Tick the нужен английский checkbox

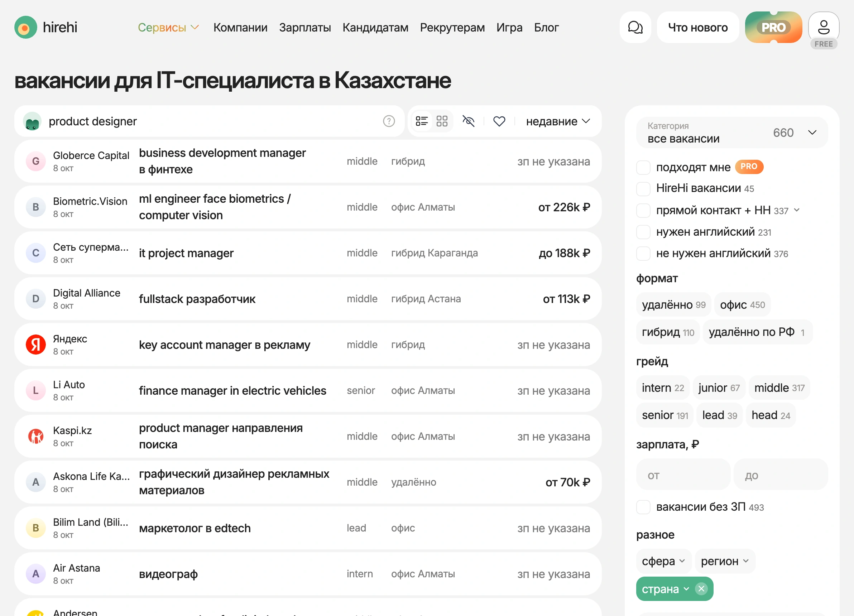643,232
